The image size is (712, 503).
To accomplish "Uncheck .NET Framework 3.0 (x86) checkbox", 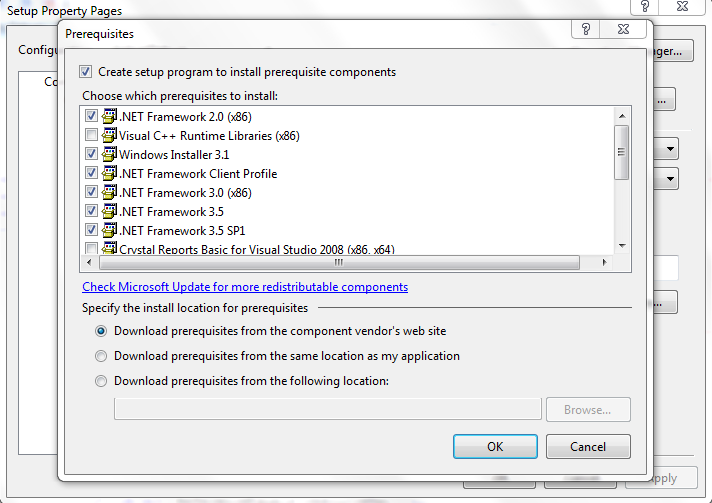I will pos(91,192).
